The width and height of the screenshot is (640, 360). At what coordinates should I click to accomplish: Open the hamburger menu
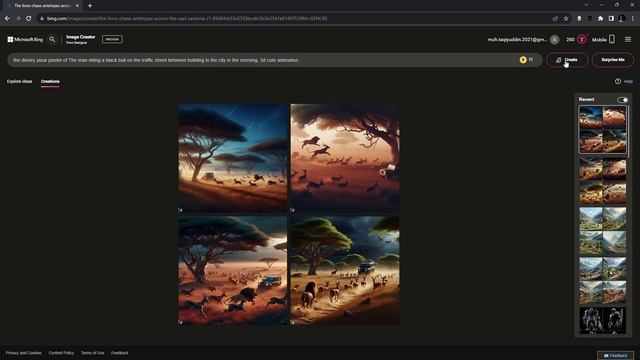point(628,40)
